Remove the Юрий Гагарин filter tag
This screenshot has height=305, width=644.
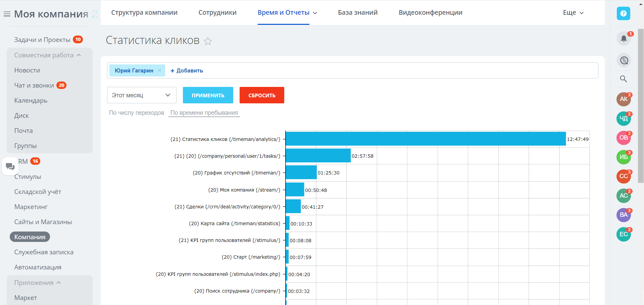click(x=160, y=70)
